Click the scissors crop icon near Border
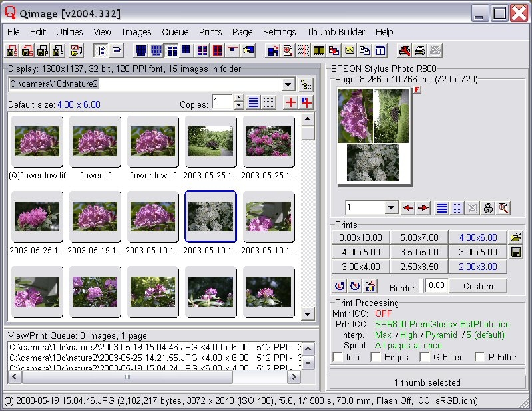532x411 pixels. coord(370,286)
